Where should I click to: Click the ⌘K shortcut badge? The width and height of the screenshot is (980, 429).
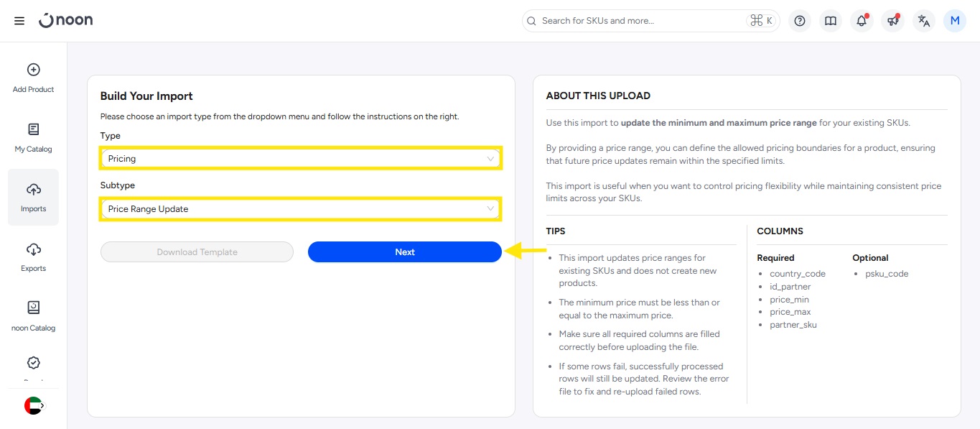pos(761,21)
